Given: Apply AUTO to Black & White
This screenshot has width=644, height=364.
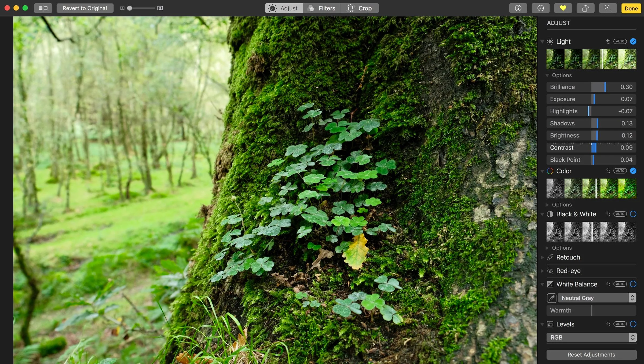Looking at the screenshot, I should pos(620,214).
